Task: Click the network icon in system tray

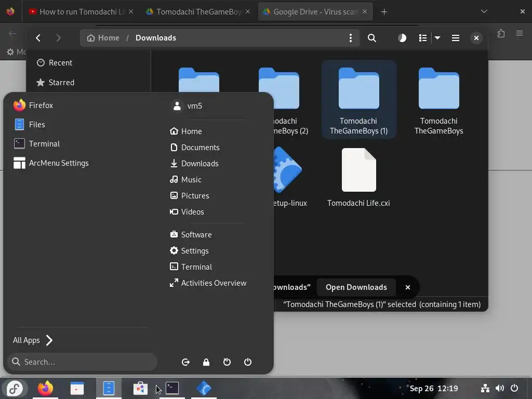Action: [485, 388]
